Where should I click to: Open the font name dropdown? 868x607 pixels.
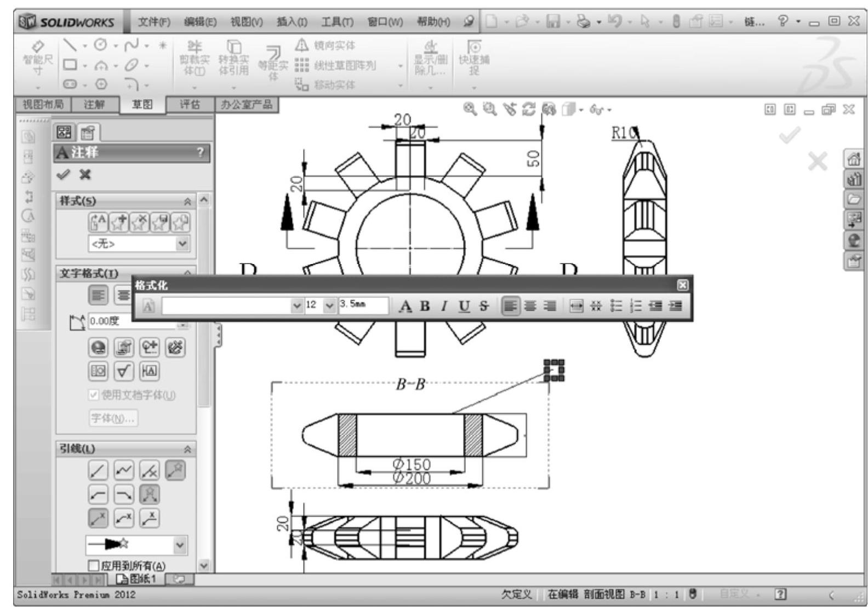(296, 306)
